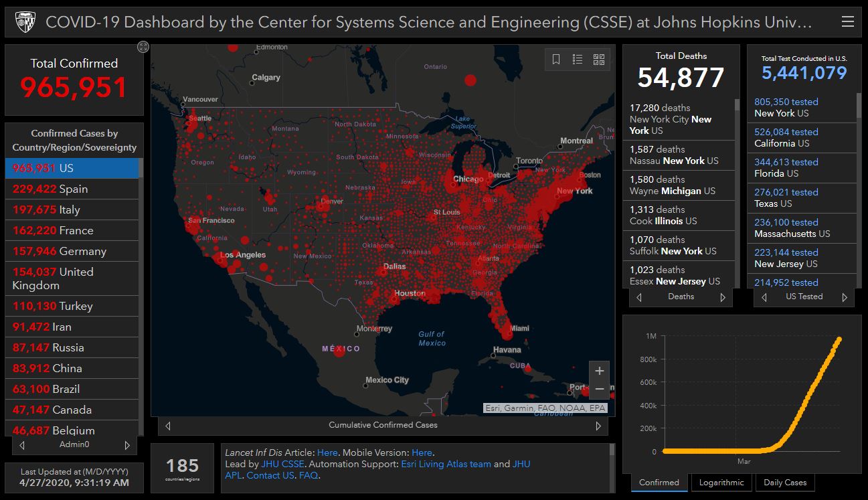868x500 pixels.
Task: Next arrow beside US Tested
Action: tap(845, 297)
